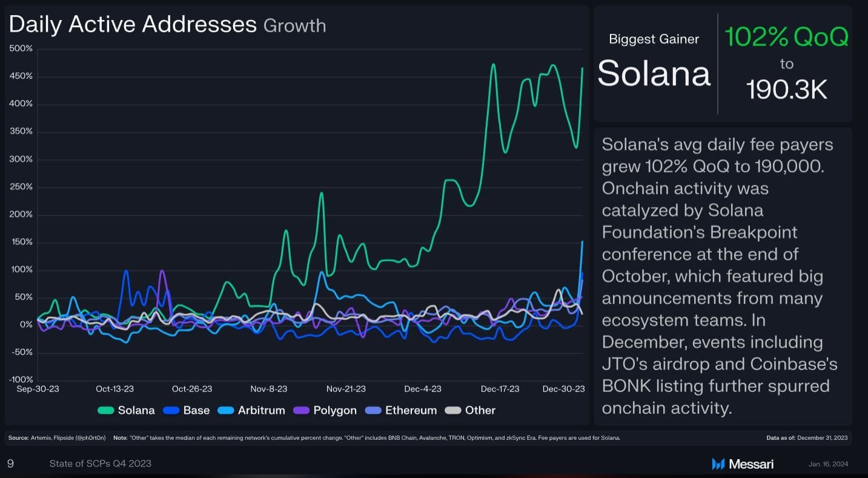Select the large Solana heading in card
Screen dimensions: 868x478
pyautogui.click(x=654, y=73)
